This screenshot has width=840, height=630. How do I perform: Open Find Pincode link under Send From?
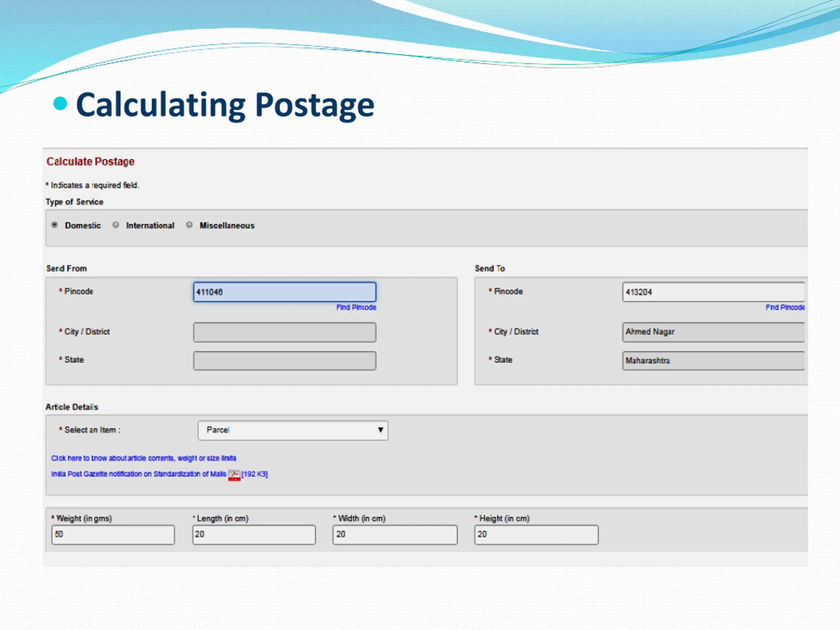pyautogui.click(x=356, y=307)
